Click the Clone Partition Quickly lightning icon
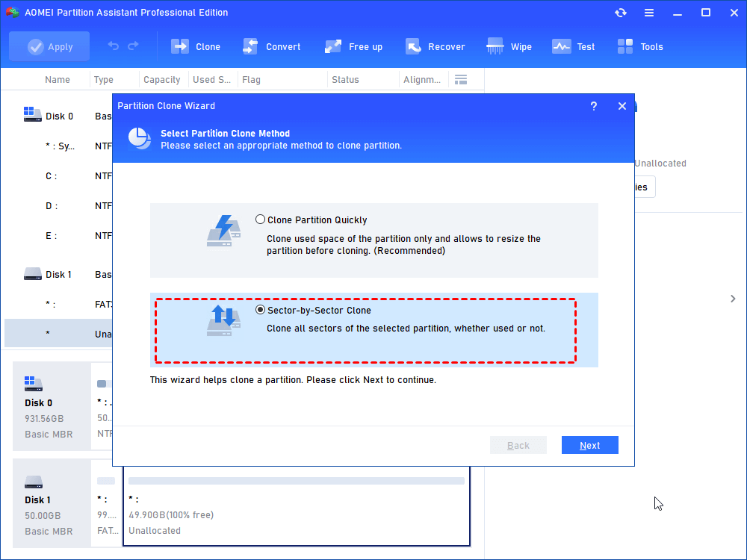This screenshot has height=560, width=747. click(224, 231)
